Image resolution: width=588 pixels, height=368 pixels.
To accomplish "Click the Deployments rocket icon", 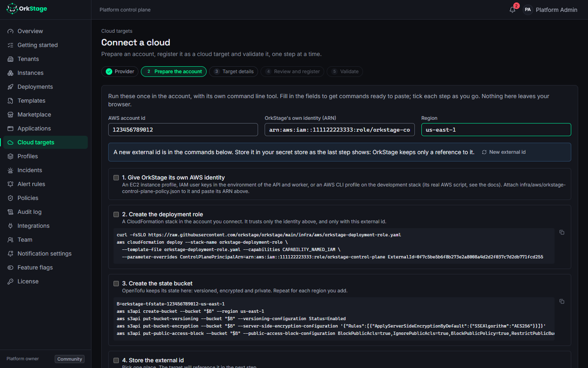I will pos(11,87).
